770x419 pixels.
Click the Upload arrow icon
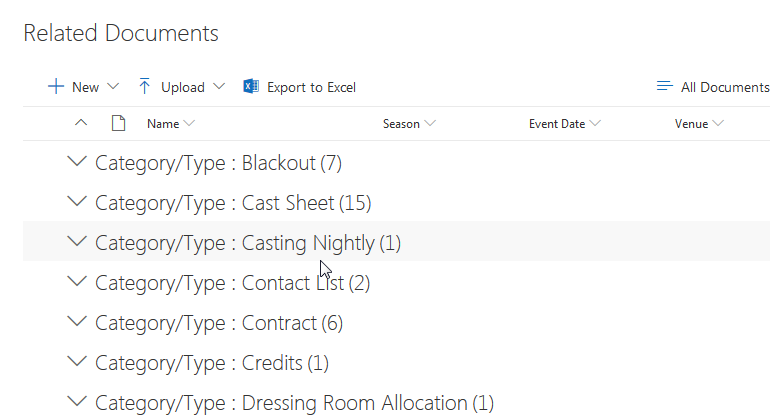pos(145,87)
